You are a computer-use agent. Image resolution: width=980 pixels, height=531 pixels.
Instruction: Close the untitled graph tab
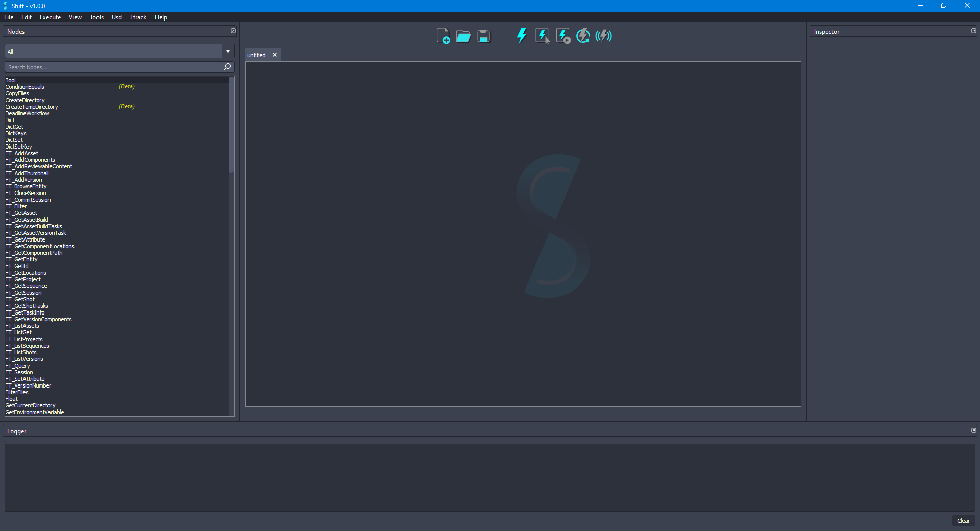[274, 55]
